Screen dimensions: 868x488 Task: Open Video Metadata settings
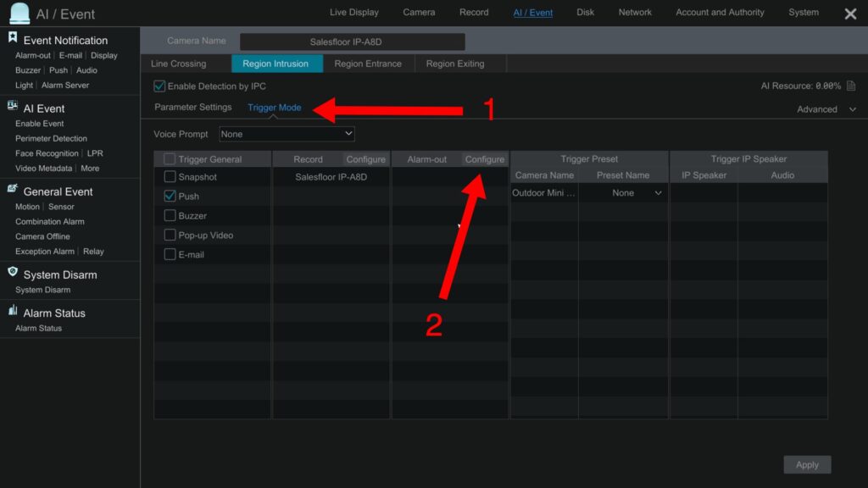click(x=44, y=169)
